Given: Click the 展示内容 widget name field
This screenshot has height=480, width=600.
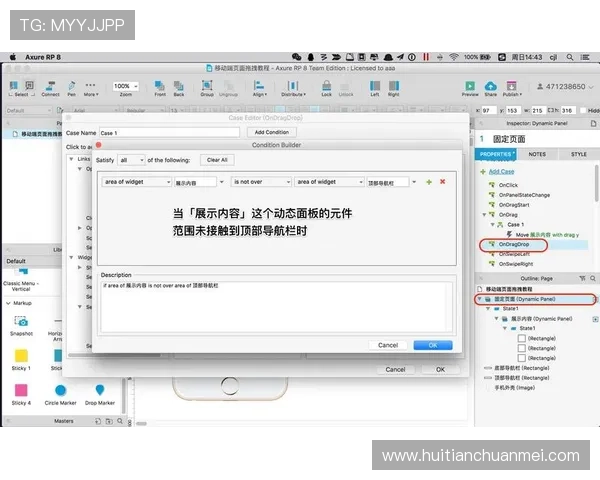Looking at the screenshot, I should click(x=195, y=183).
